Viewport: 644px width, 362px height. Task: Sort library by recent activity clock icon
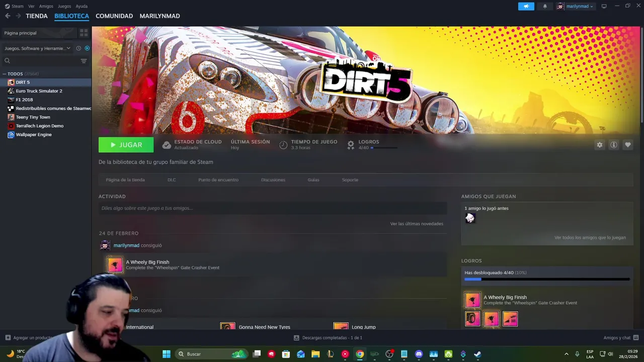tap(78, 48)
